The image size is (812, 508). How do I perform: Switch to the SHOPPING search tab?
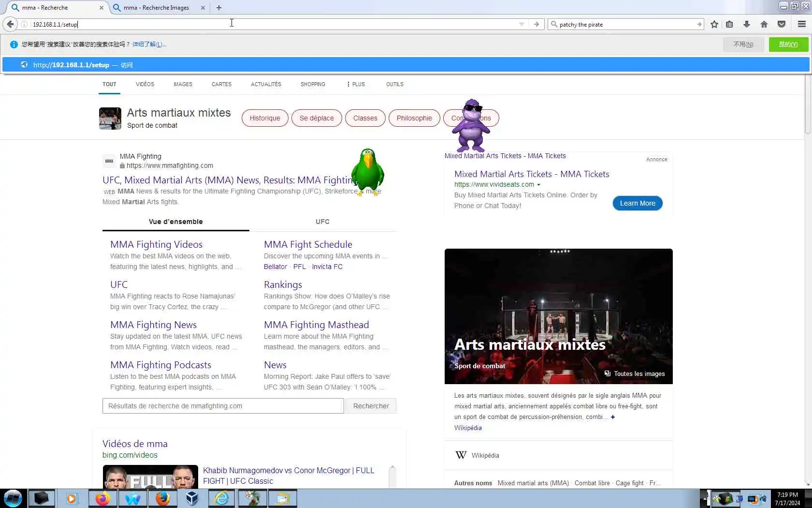point(313,84)
